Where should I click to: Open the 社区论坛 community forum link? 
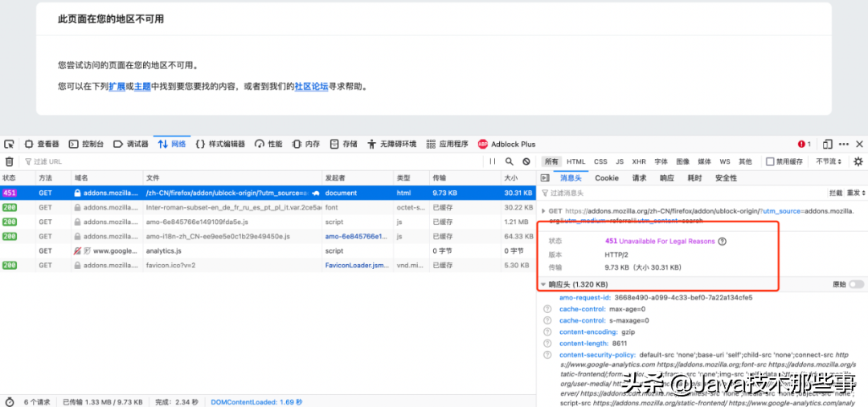[311, 86]
